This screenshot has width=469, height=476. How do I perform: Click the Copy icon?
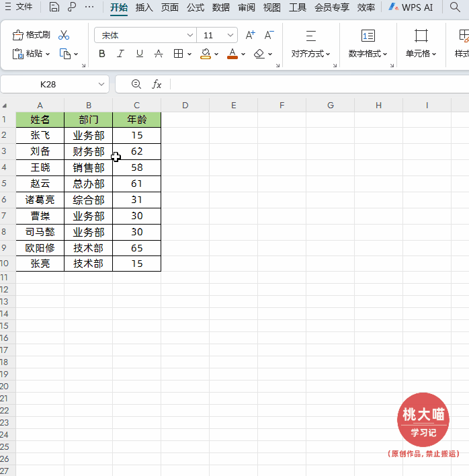[65, 54]
